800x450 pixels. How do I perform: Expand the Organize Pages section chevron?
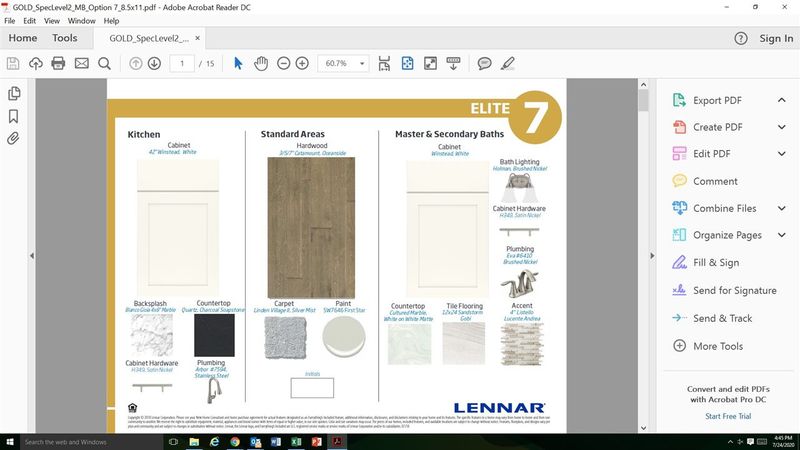[x=782, y=235]
